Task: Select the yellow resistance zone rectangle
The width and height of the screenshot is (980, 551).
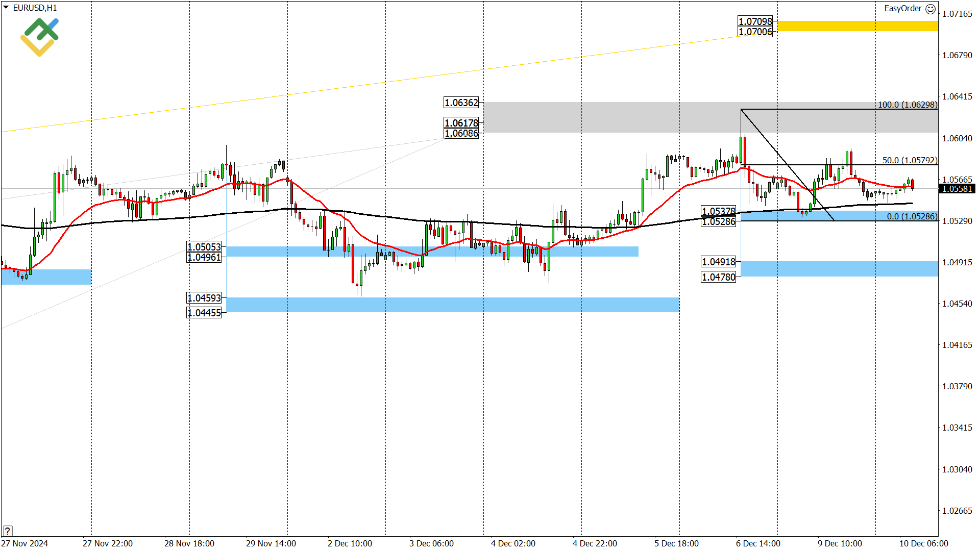Action: pyautogui.click(x=857, y=26)
